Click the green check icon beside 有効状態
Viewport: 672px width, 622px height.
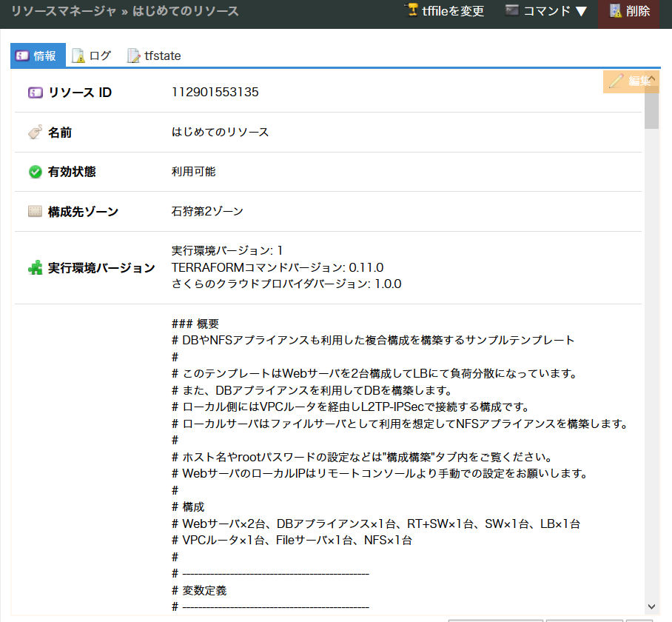[34, 172]
